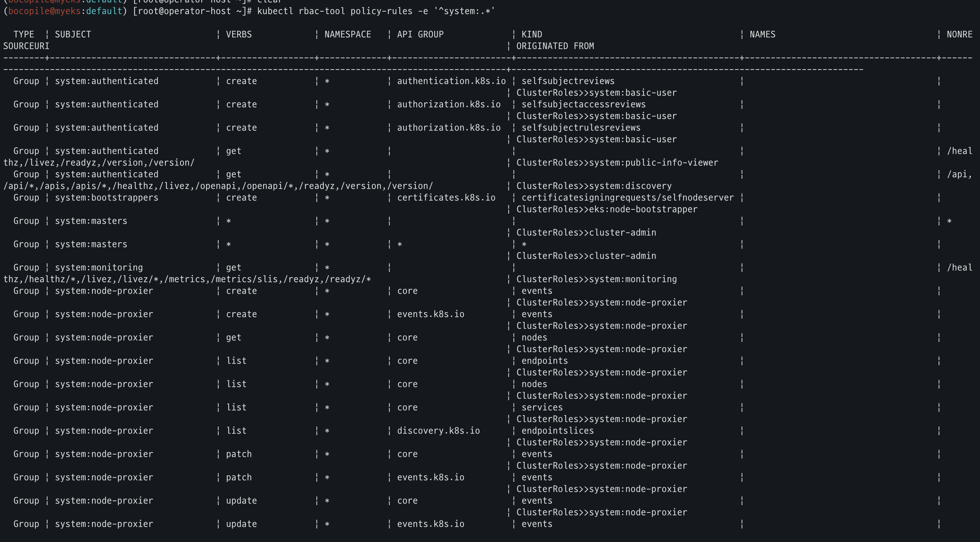Click the API GROUP column header
The width and height of the screenshot is (980, 542).
tap(420, 35)
